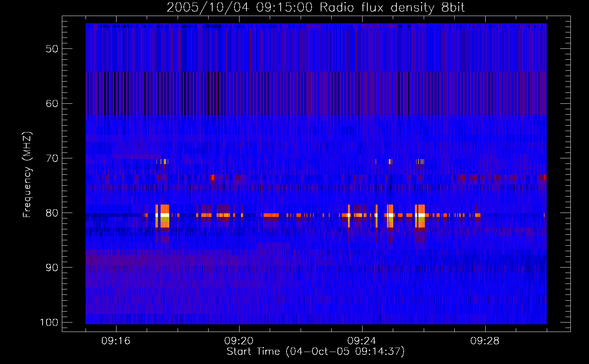Click the 100 frequency tick label
The image size is (589, 364).
[x=49, y=323]
